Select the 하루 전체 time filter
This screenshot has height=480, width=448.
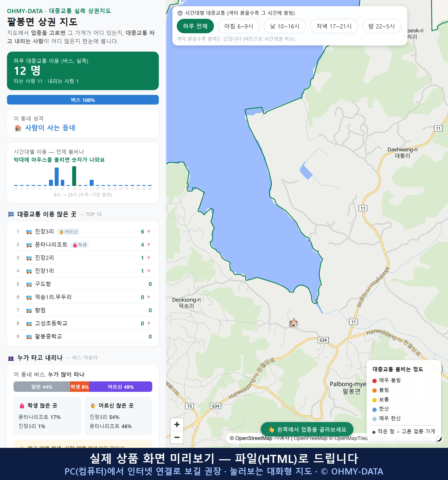(x=195, y=26)
